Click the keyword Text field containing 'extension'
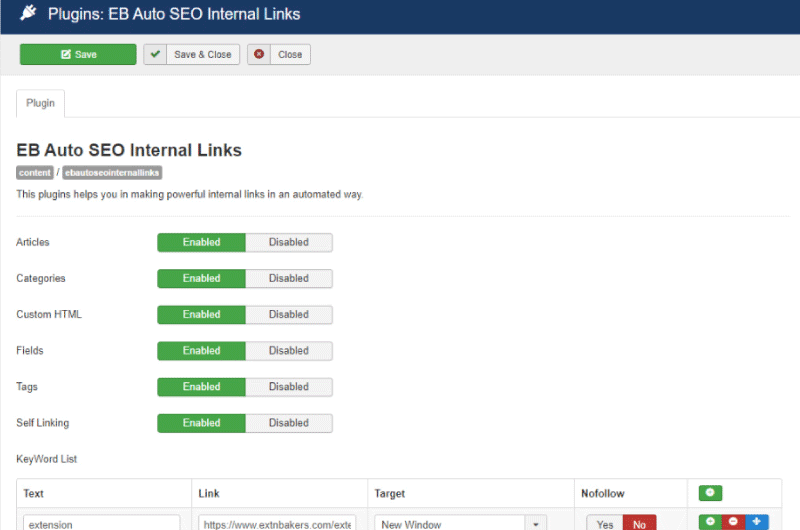Screen dimensions: 800x530 point(102,523)
